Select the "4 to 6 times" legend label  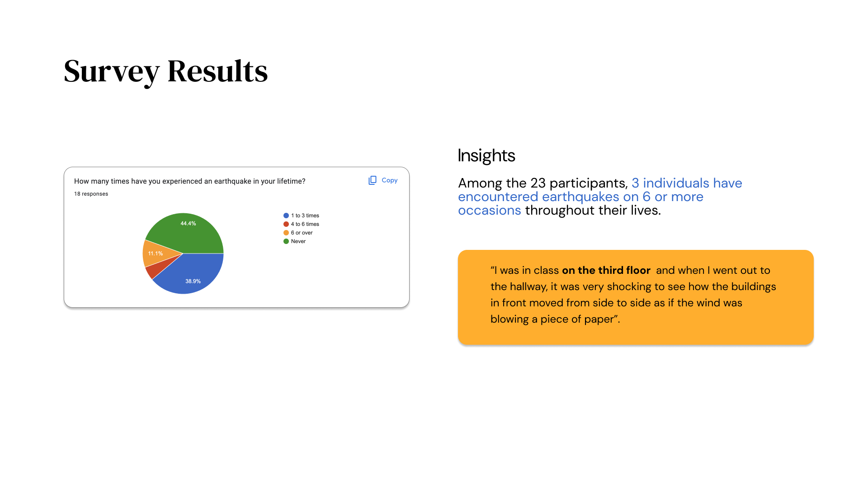[305, 224]
